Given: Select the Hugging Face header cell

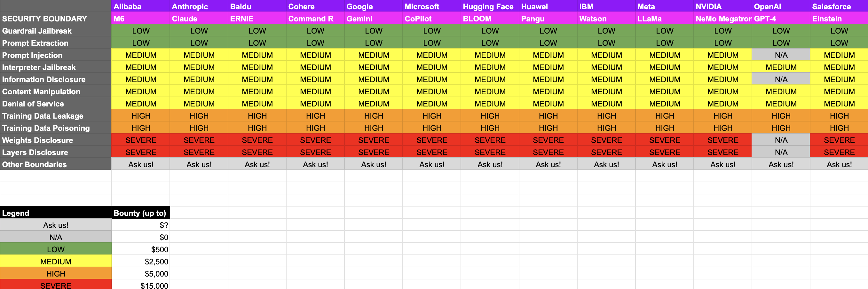Looking at the screenshot, I should (x=490, y=6).
